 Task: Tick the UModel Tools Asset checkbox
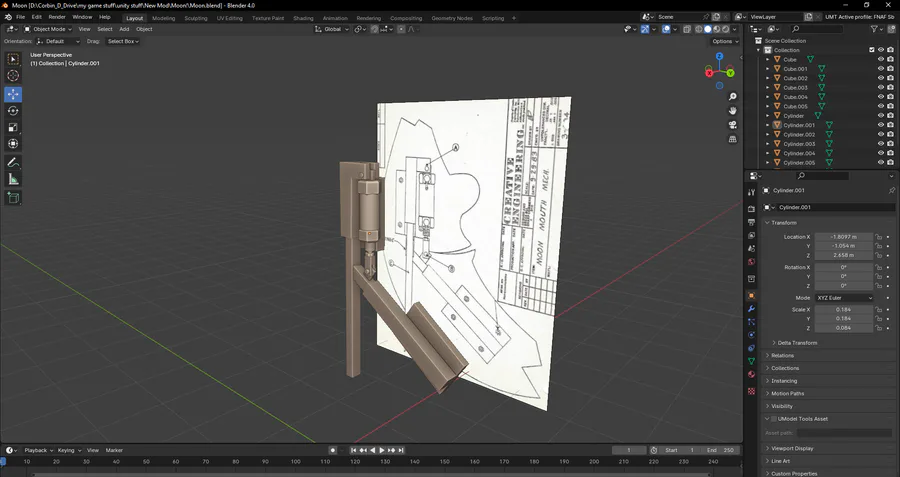[773, 419]
